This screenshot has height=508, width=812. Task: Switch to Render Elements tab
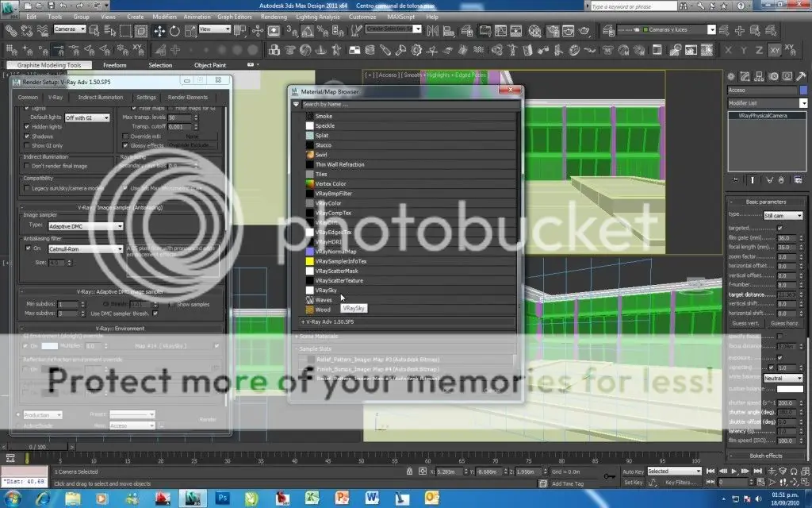tap(187, 97)
